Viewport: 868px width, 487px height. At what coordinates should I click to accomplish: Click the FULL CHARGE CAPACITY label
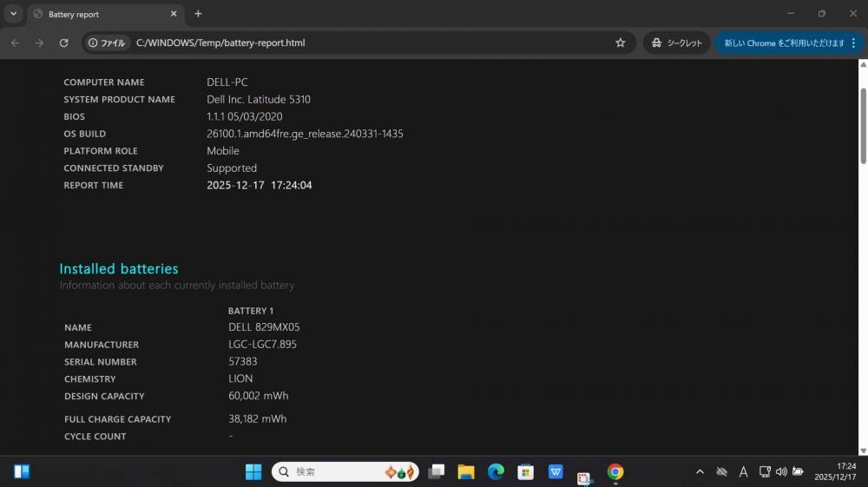(117, 419)
